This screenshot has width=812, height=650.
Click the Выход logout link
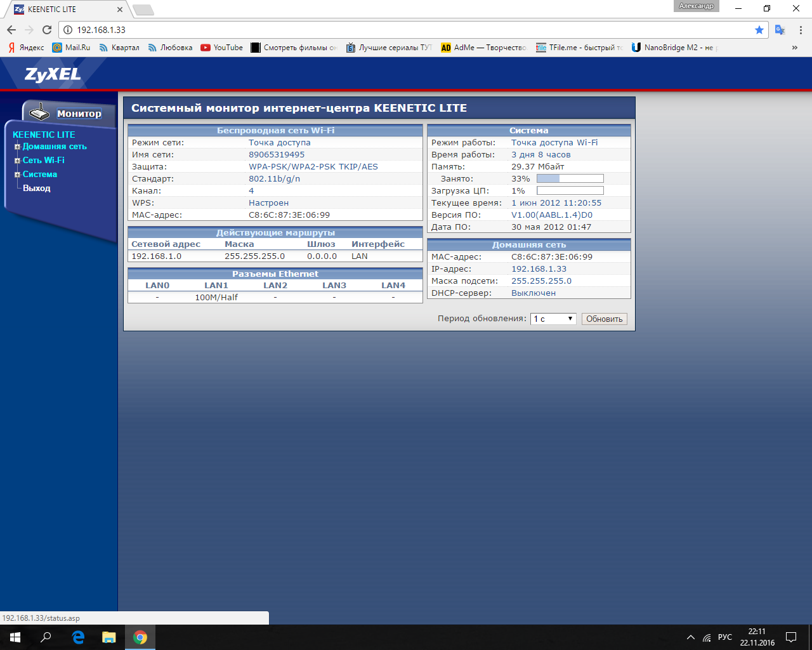pyautogui.click(x=37, y=189)
